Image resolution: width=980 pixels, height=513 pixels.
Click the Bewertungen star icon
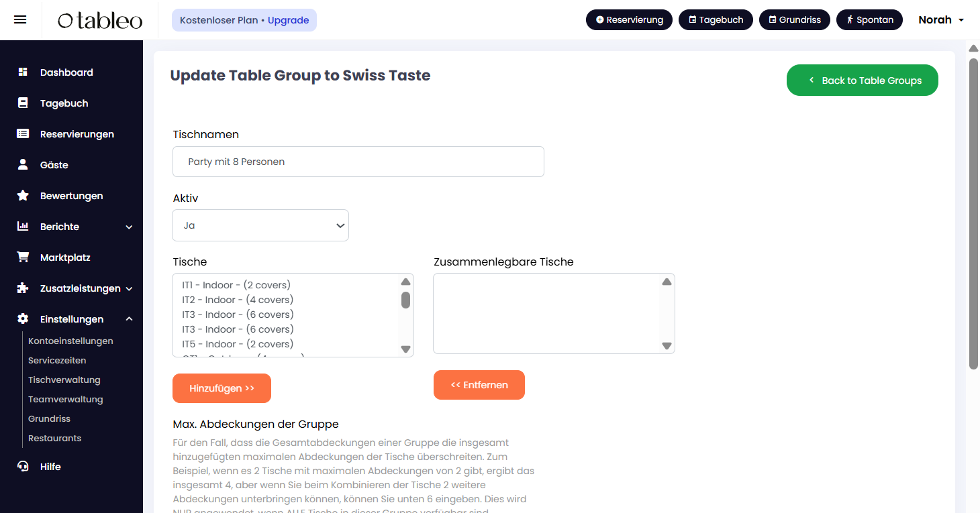tap(23, 196)
